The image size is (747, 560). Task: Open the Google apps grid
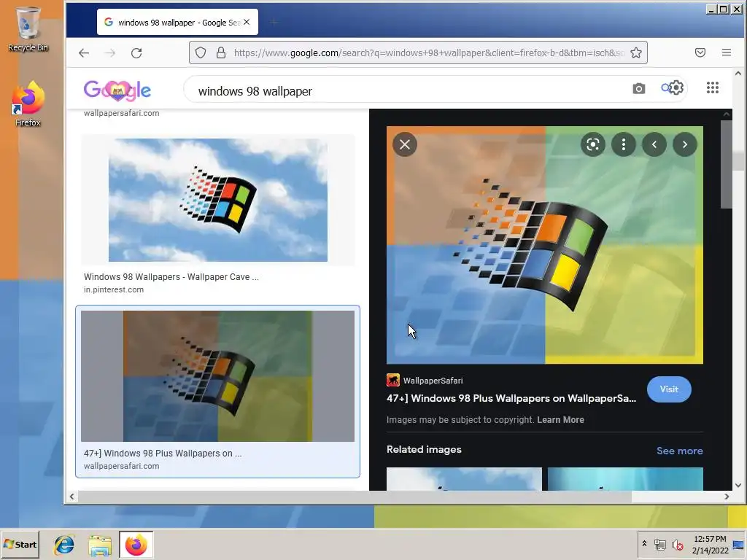point(712,87)
